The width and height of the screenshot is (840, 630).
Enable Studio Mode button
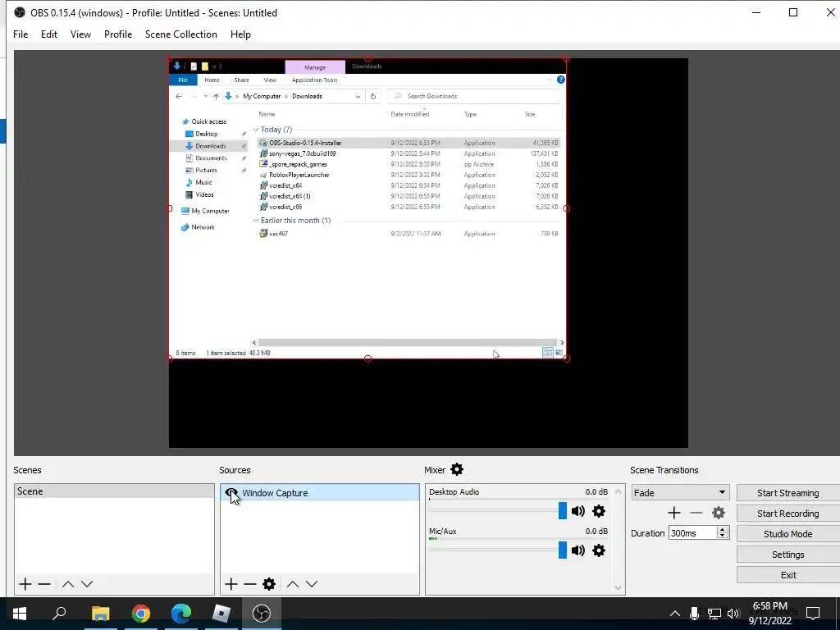(x=788, y=533)
